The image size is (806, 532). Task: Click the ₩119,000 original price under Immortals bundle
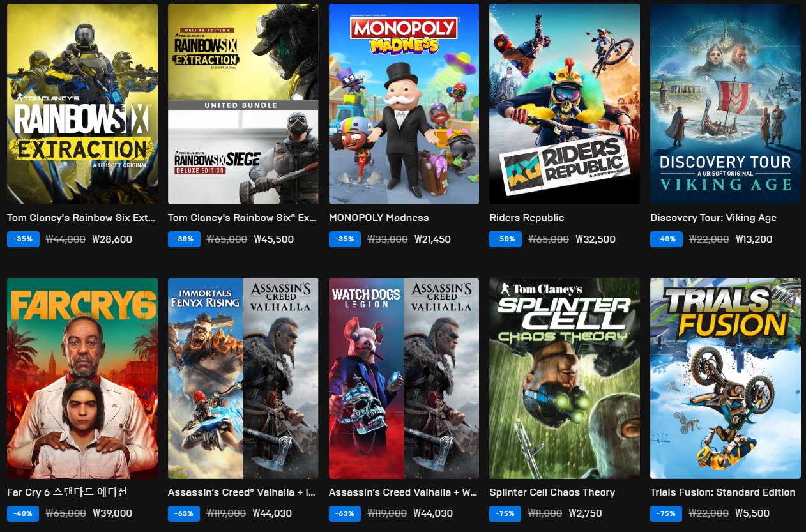pos(226,513)
